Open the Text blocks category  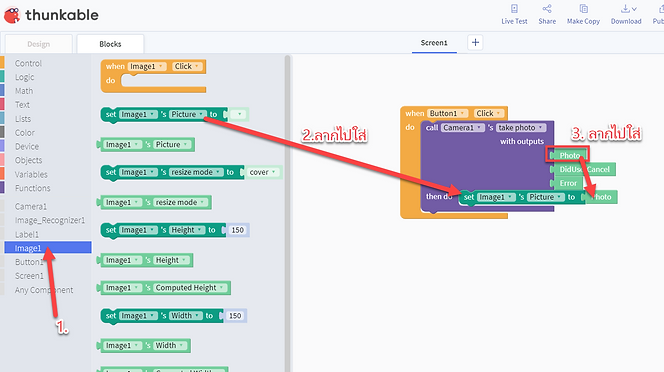pyautogui.click(x=22, y=105)
